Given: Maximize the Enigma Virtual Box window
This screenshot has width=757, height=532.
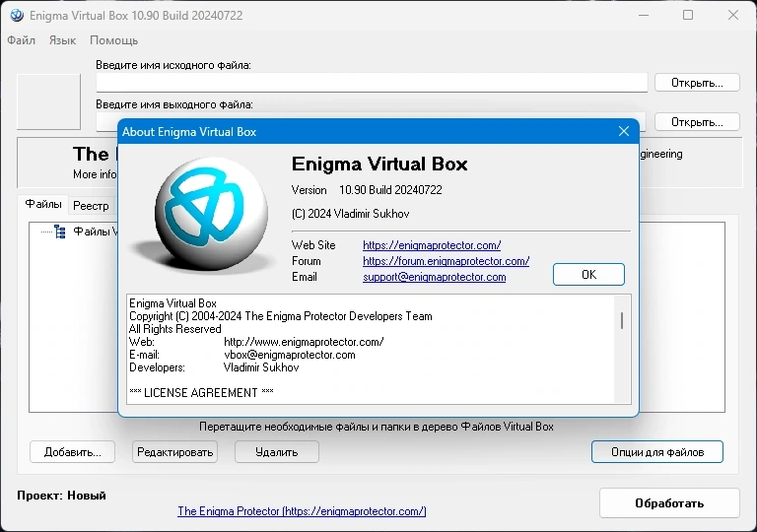Looking at the screenshot, I should [688, 15].
